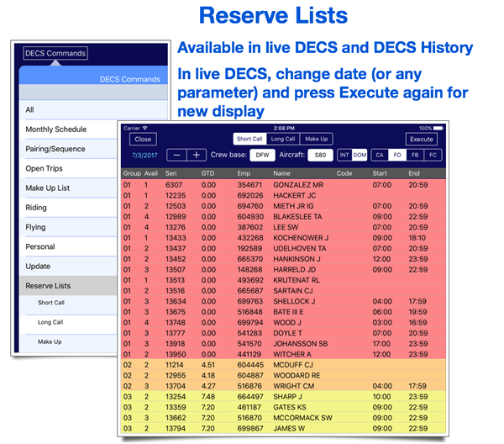Select All in DECS Commands list
Screen dimensions: 504x444
tap(93, 109)
